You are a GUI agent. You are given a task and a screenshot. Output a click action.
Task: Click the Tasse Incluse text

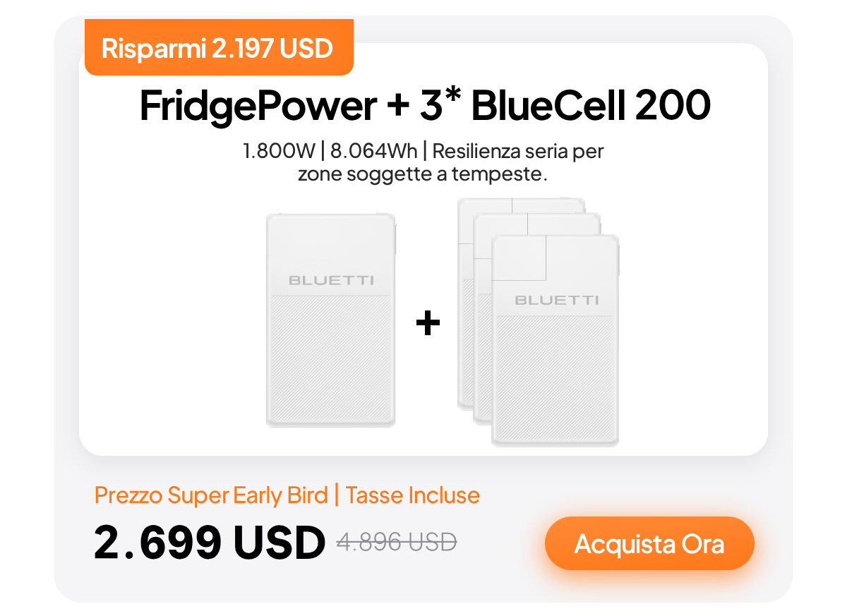(413, 495)
